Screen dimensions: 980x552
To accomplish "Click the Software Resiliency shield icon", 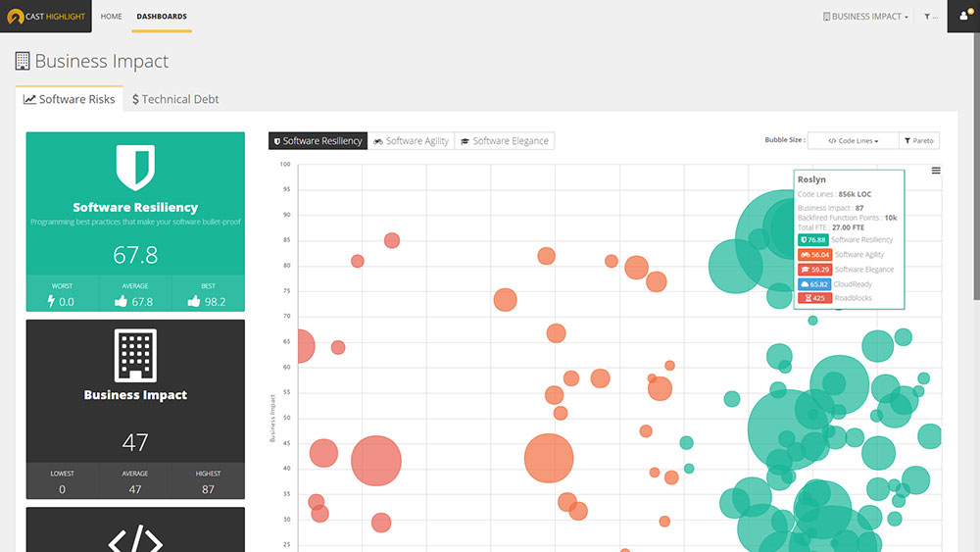I will pyautogui.click(x=135, y=168).
